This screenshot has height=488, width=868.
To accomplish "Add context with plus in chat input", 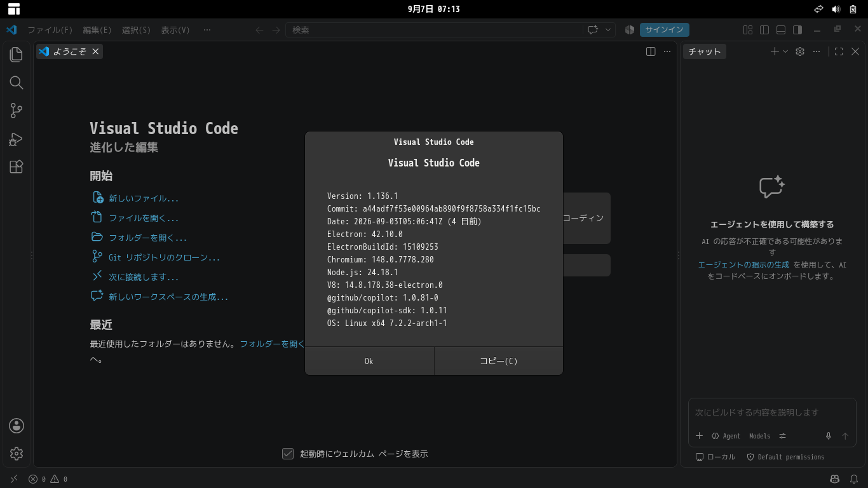I will (700, 436).
